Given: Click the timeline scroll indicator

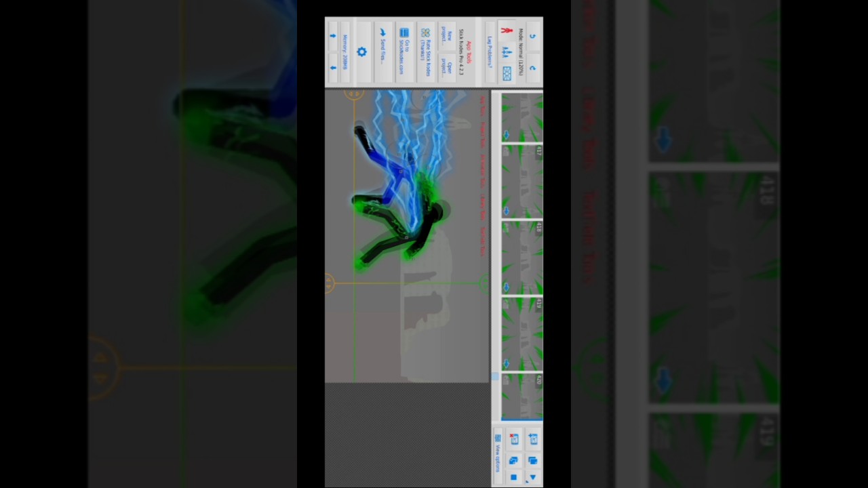Looking at the screenshot, I should [495, 377].
